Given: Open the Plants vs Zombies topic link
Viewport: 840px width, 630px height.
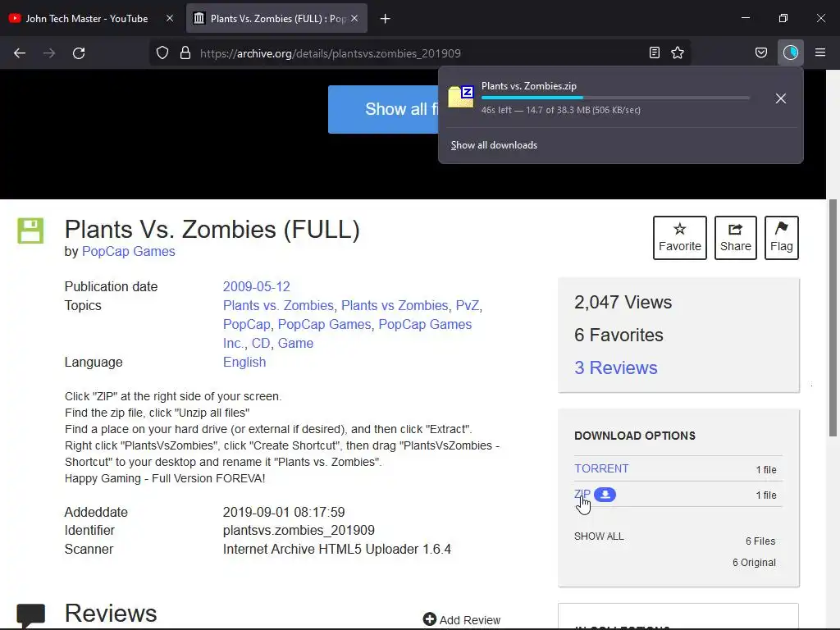Looking at the screenshot, I should [x=395, y=305].
